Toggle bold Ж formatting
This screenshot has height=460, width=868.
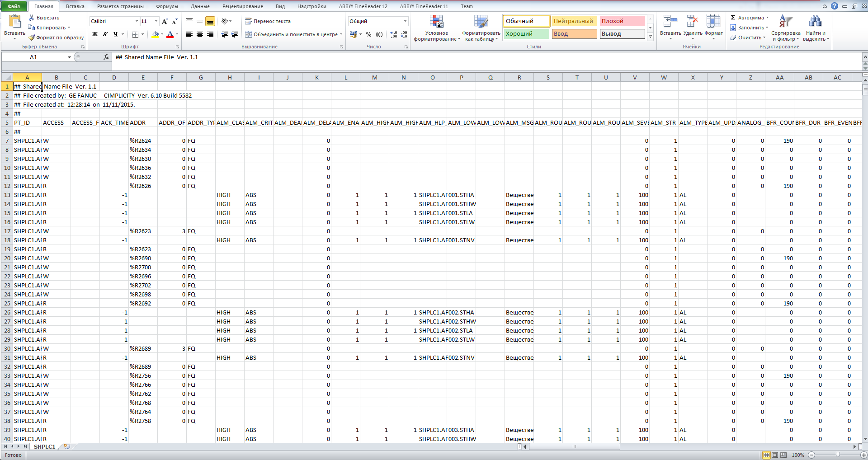pyautogui.click(x=95, y=34)
